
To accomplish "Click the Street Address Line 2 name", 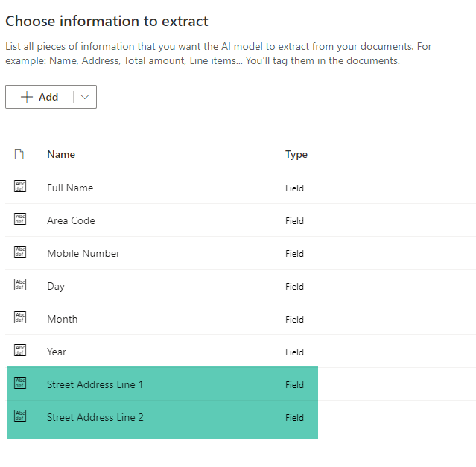I will (x=95, y=417).
